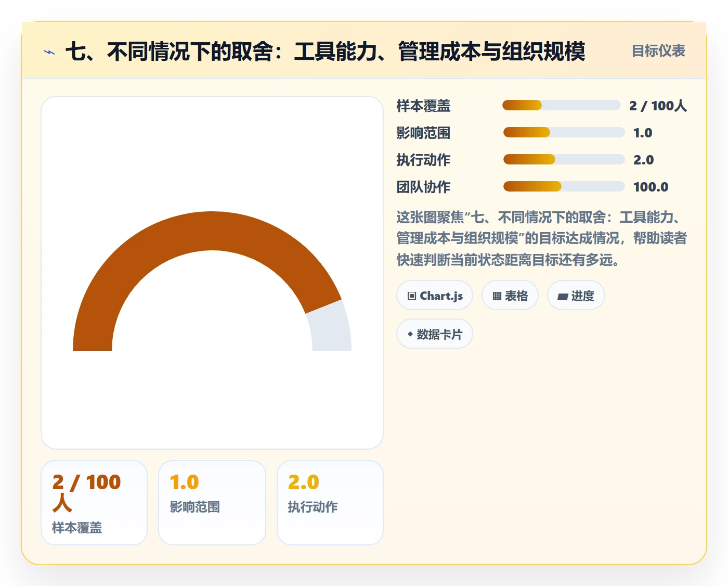Open the 1.0 影响范围 stat card
The height and width of the screenshot is (586, 728).
(212, 503)
